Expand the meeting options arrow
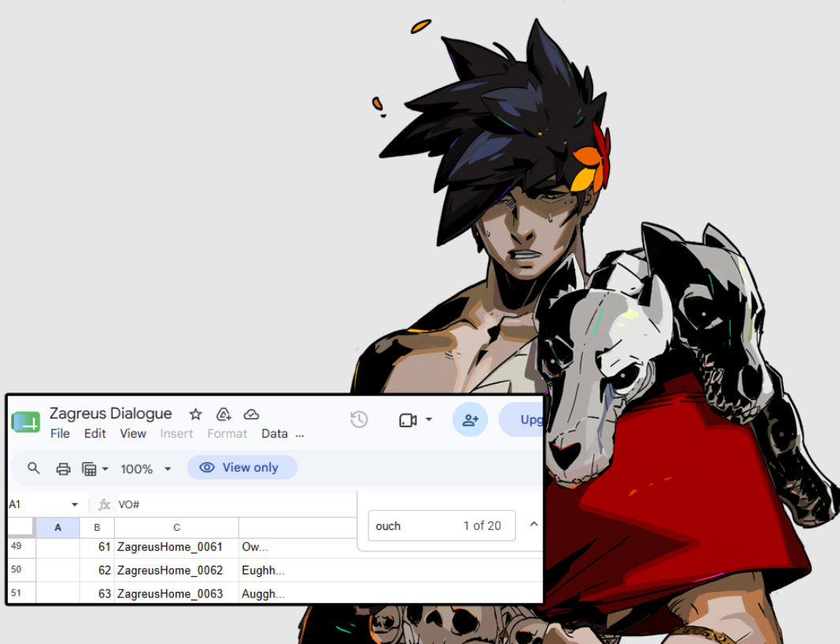The height and width of the screenshot is (644, 840). point(429,419)
